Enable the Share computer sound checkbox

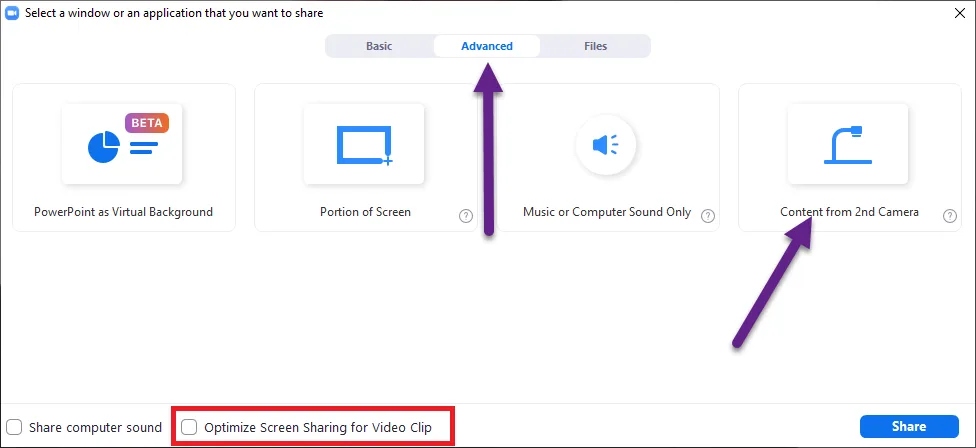[14, 427]
